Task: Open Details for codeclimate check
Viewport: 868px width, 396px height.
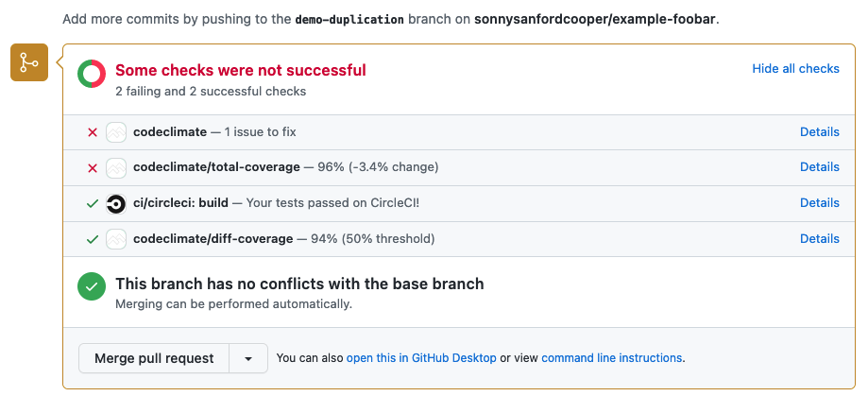Action: point(819,131)
